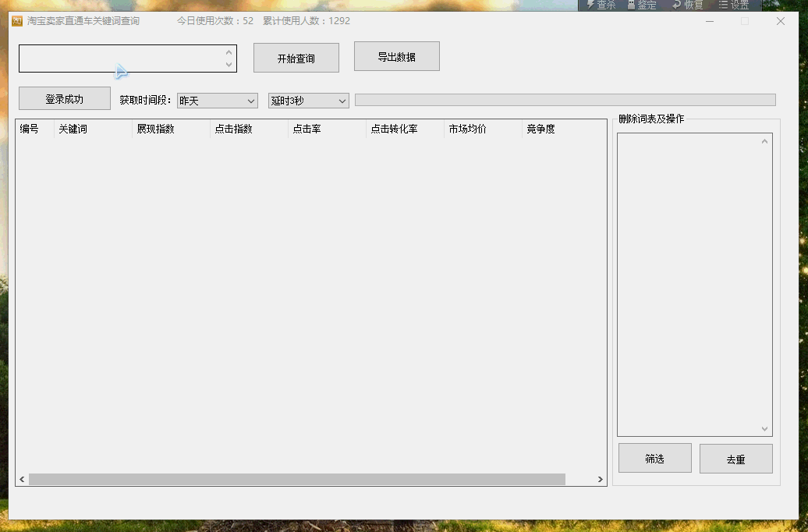Screen dimensions: 808x532
Task: Click the 开始查询 button
Action: pos(296,59)
